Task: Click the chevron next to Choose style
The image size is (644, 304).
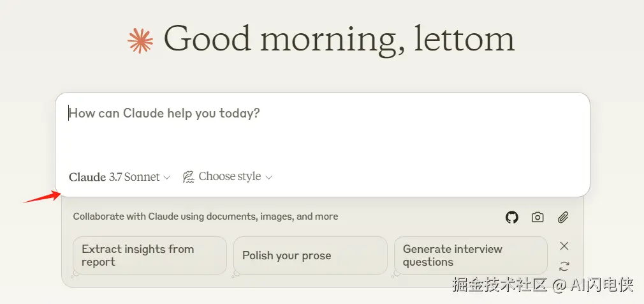Action: (269, 178)
